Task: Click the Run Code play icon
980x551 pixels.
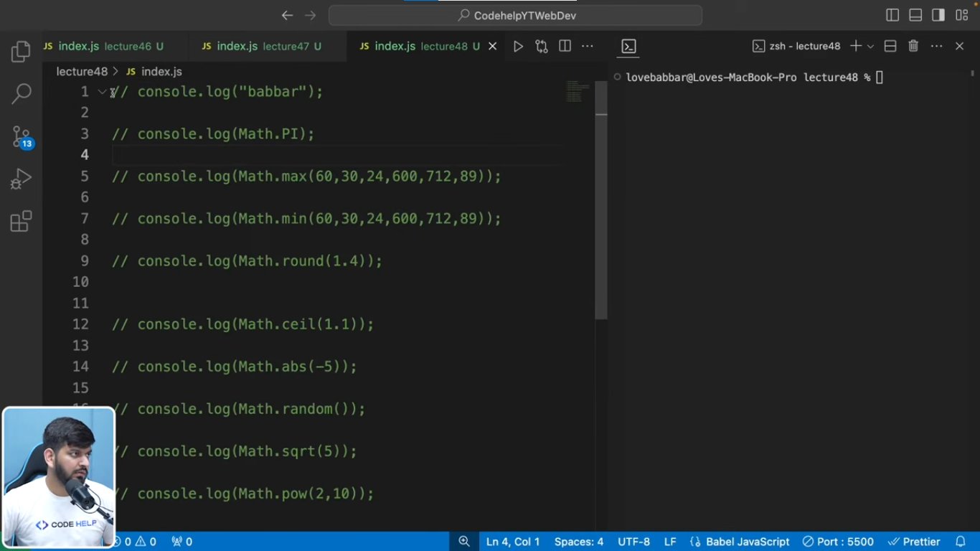Action: 518,47
